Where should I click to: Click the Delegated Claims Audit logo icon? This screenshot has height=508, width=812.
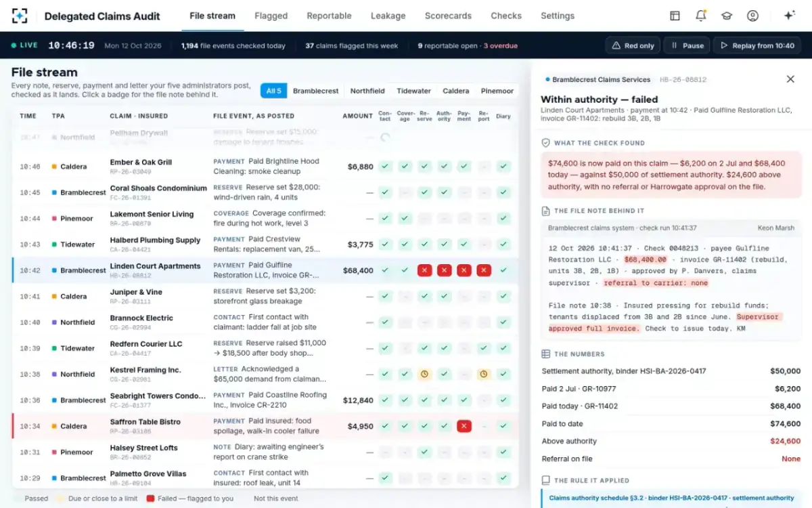click(20, 16)
